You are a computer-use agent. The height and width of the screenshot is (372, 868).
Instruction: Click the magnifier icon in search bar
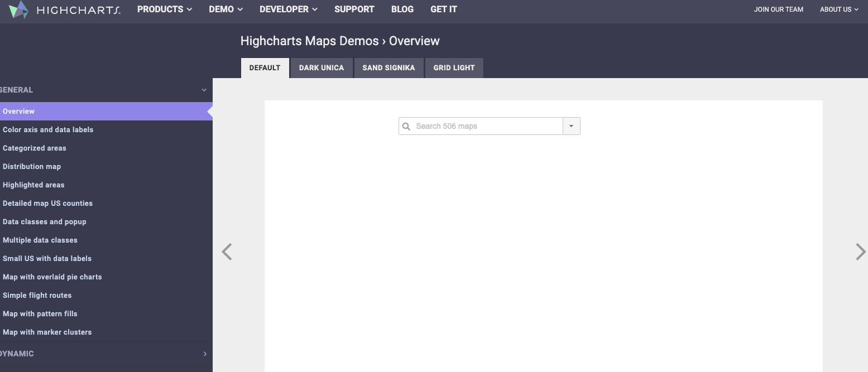(406, 126)
